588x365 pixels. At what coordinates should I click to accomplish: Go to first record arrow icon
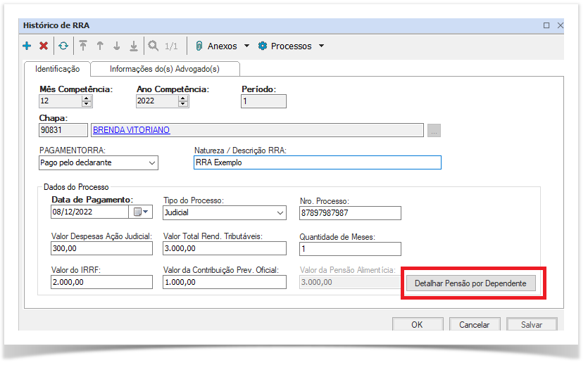[83, 46]
